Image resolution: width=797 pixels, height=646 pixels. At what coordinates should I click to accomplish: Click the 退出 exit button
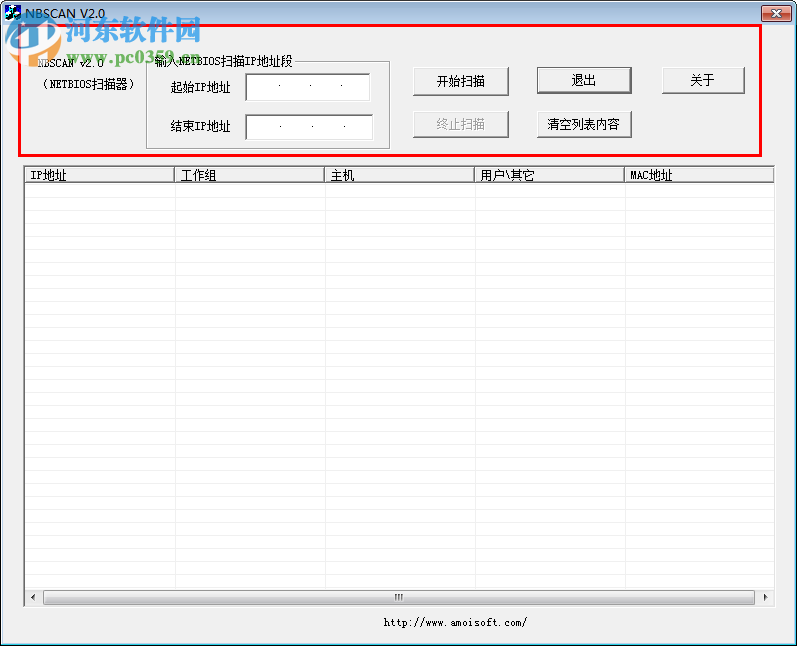click(x=584, y=80)
